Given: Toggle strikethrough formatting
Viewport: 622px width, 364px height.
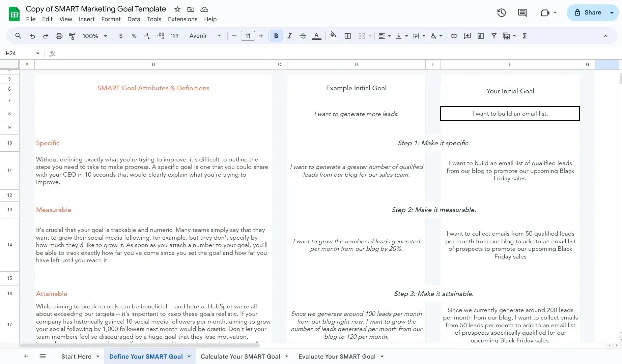Looking at the screenshot, I should [x=303, y=36].
